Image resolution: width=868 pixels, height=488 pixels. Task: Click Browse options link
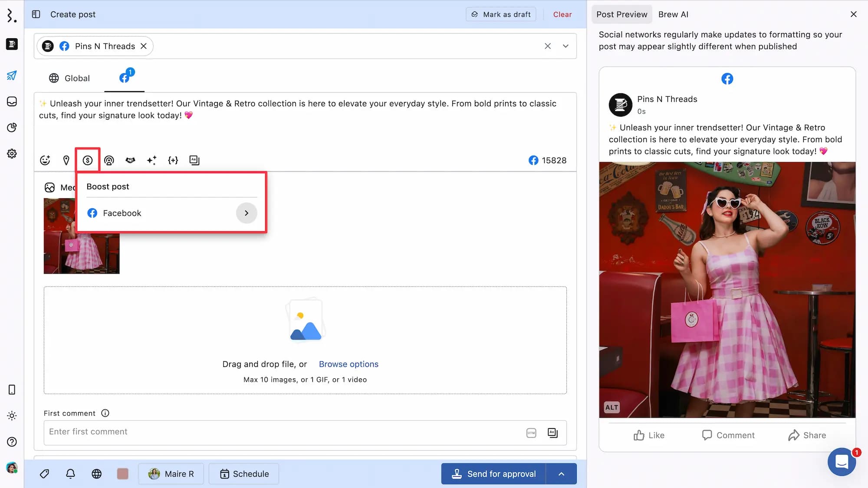(349, 364)
